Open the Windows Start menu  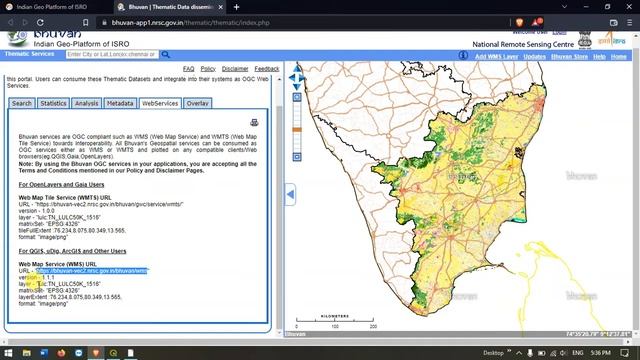pos(8,353)
